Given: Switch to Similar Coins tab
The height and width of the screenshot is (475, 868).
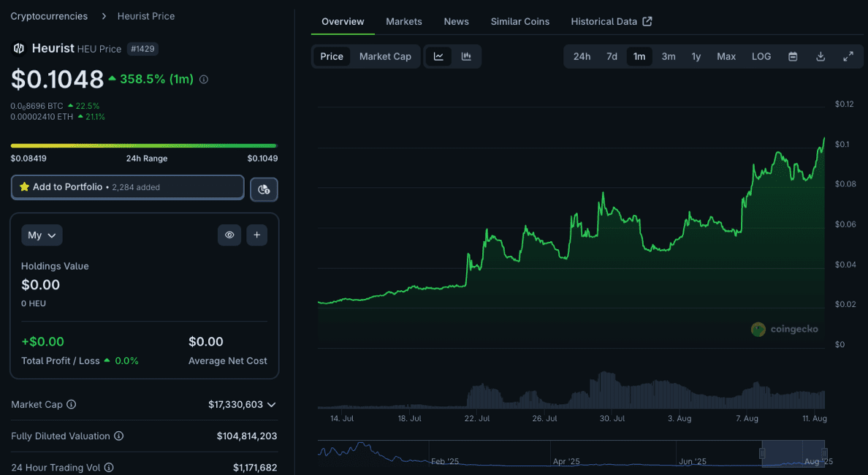Looking at the screenshot, I should [519, 21].
